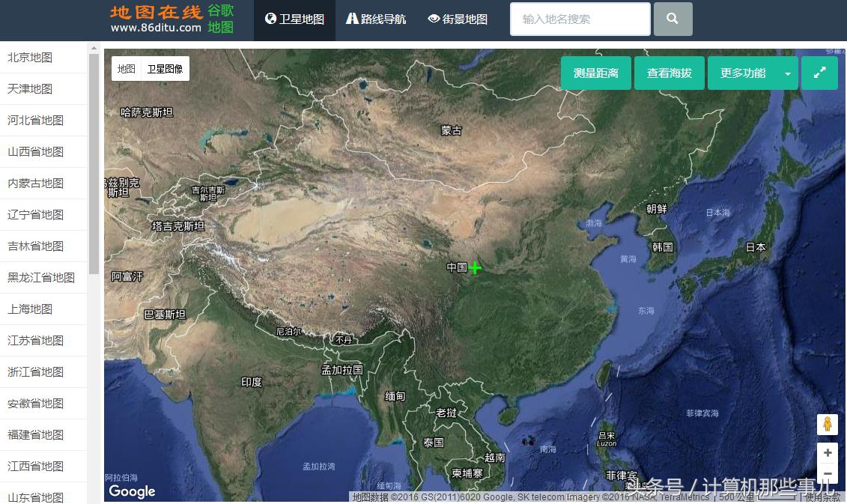
Task: Switch to 地图 standard map view
Action: (125, 68)
